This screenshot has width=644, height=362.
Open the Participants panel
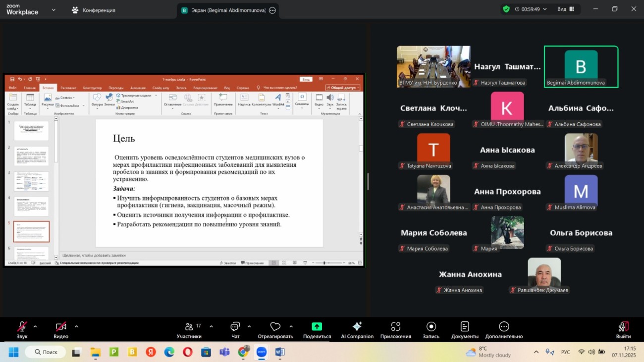coord(189,330)
